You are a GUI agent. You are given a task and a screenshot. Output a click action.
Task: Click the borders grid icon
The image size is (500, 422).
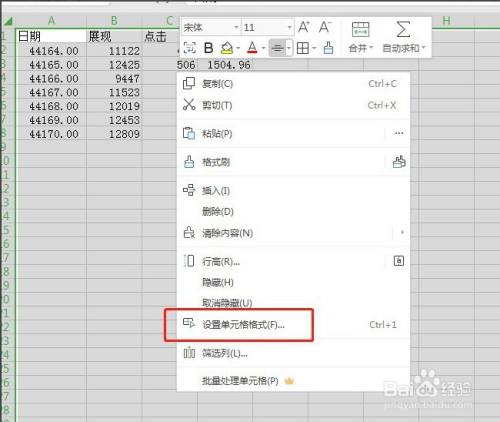(x=303, y=48)
